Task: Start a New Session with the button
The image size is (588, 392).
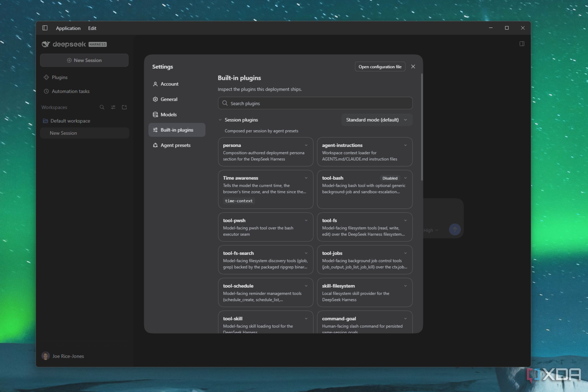Action: [84, 60]
